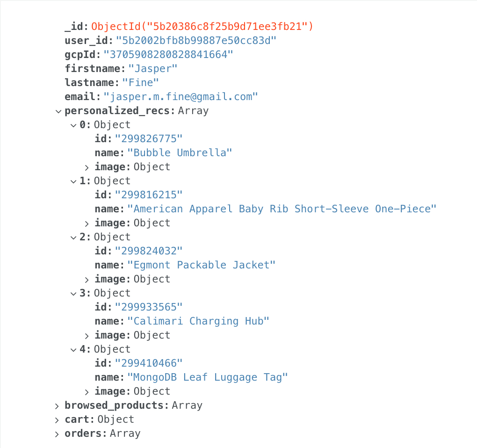Click the name value "Bubble Umbrella"
This screenshot has width=477, height=448.
[x=180, y=153]
